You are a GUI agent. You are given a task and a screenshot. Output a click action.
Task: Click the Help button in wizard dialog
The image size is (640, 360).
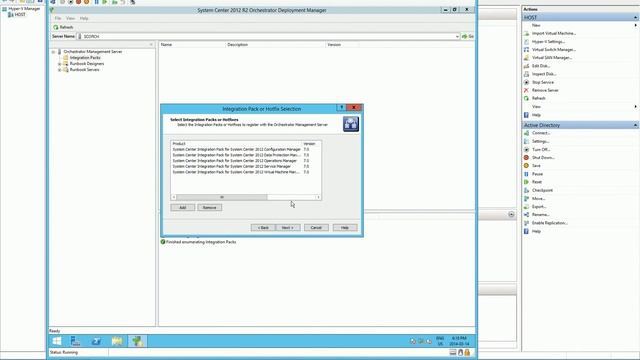[x=345, y=227]
